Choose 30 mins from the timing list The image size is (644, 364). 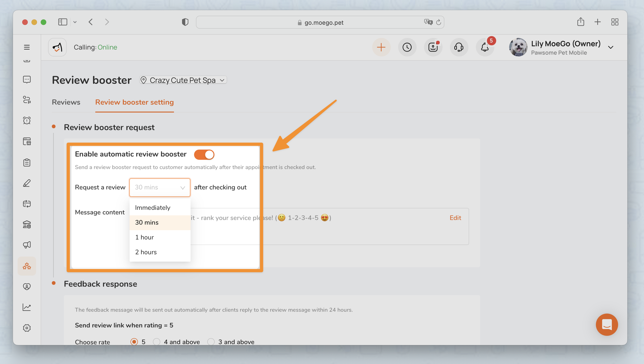(160, 222)
